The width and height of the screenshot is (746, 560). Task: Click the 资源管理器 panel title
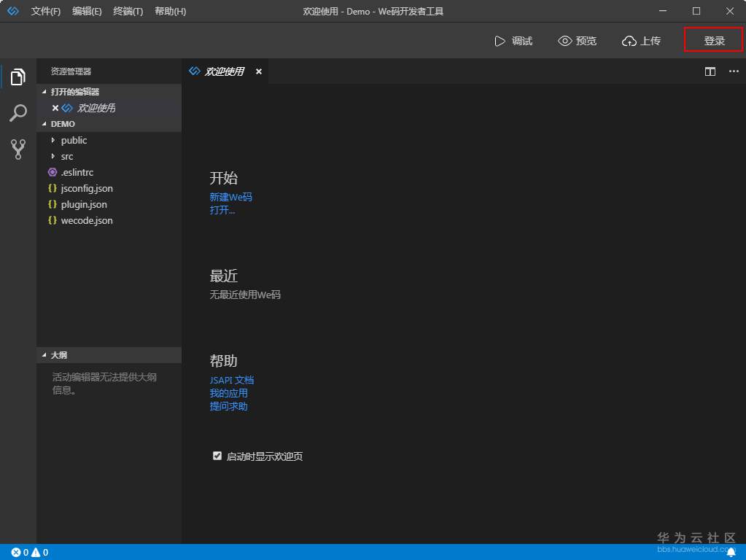pos(71,71)
